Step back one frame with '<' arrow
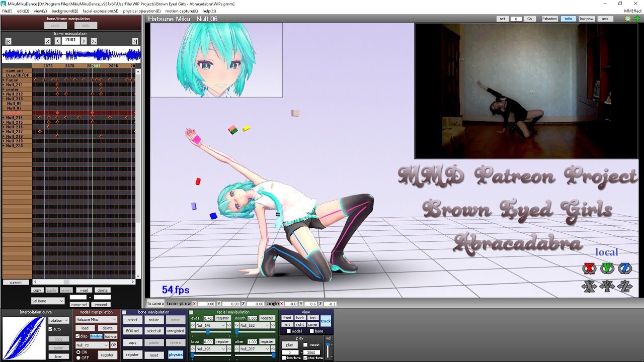Viewport: 644px width, 362px height. click(58, 41)
